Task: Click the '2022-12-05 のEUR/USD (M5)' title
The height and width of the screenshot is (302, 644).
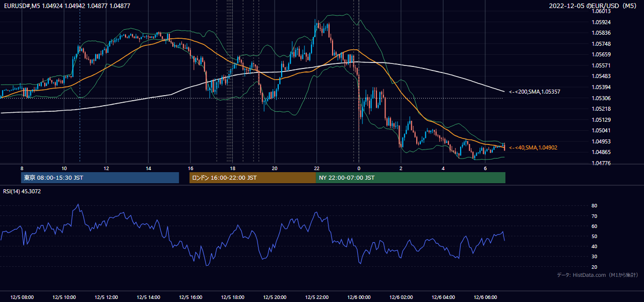Action: click(x=593, y=6)
